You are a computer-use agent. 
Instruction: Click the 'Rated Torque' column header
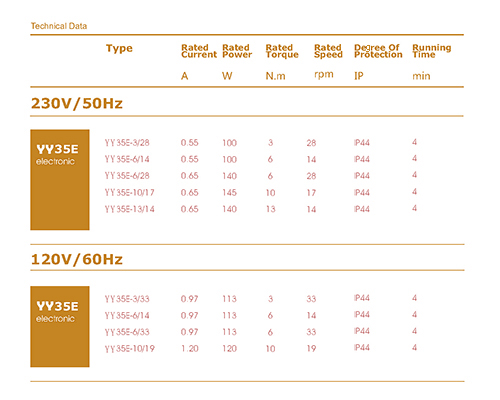pyautogui.click(x=282, y=51)
